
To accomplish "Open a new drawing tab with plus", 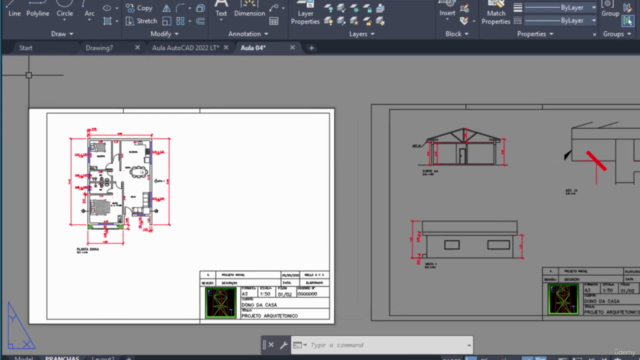I will [x=311, y=48].
